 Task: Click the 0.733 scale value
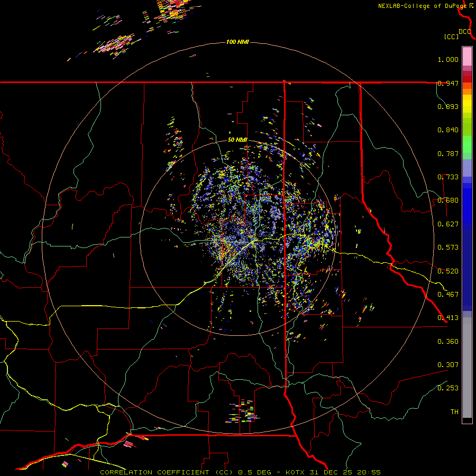click(448, 177)
